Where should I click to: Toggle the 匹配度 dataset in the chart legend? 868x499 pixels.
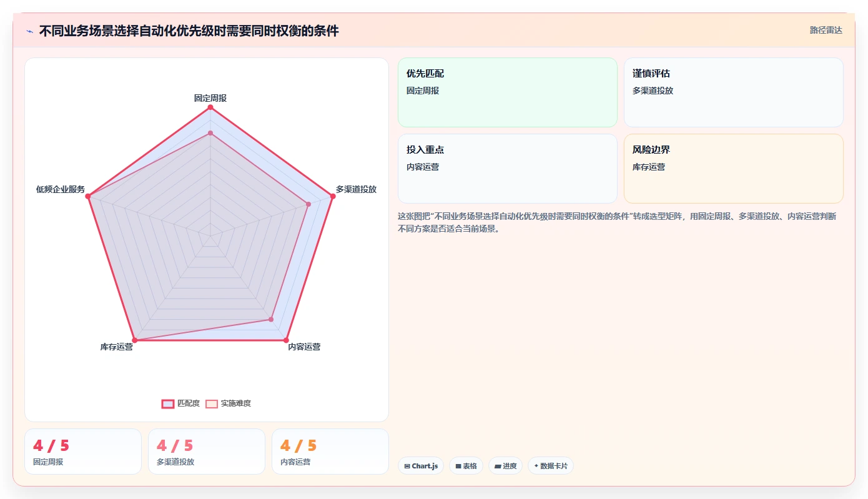point(180,403)
